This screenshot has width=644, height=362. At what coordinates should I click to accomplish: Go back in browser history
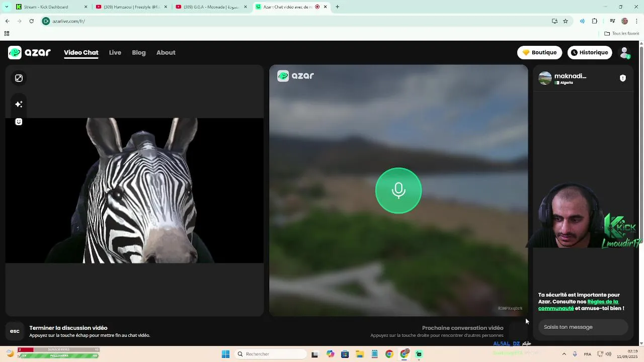point(7,21)
